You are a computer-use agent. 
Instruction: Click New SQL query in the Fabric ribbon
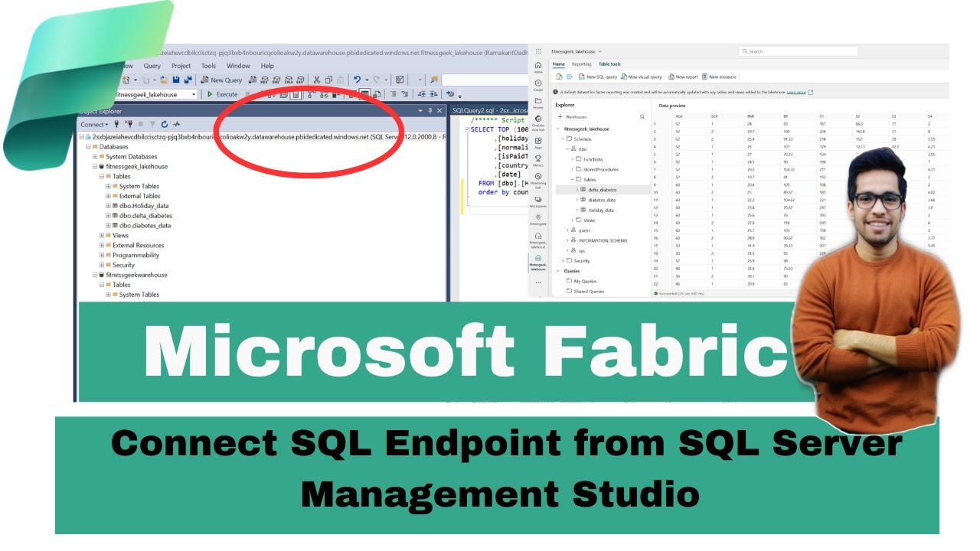pyautogui.click(x=598, y=77)
